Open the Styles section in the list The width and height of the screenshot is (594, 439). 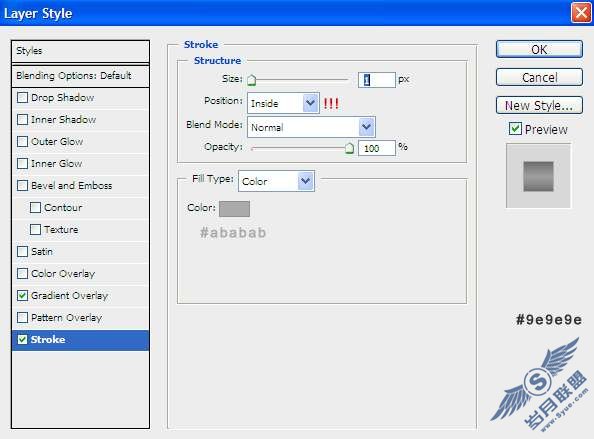click(80, 51)
